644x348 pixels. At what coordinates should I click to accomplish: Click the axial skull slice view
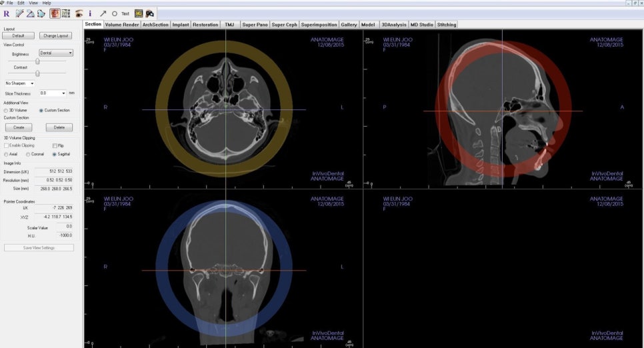click(x=225, y=110)
